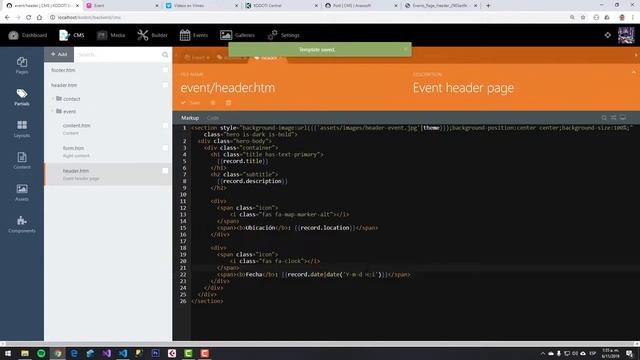
Task: Open the Media section
Action: coord(111,35)
